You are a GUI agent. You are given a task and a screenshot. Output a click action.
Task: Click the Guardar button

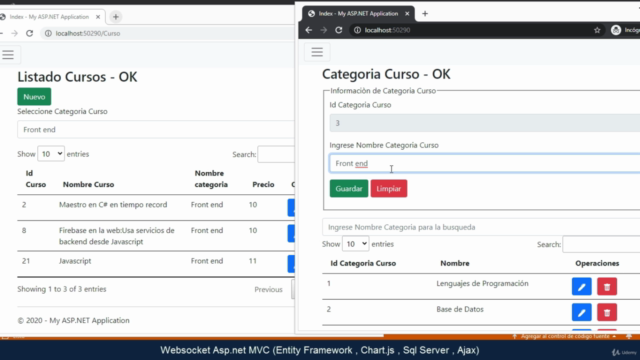pos(349,189)
